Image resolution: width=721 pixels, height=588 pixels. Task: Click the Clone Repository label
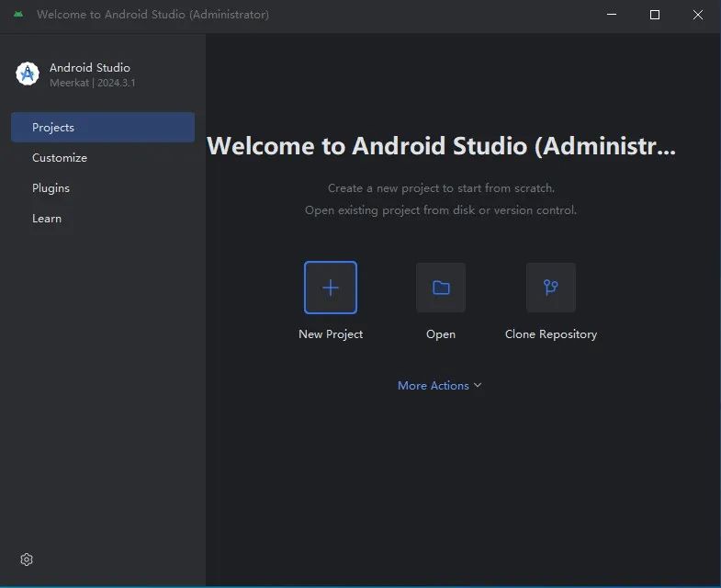point(551,334)
